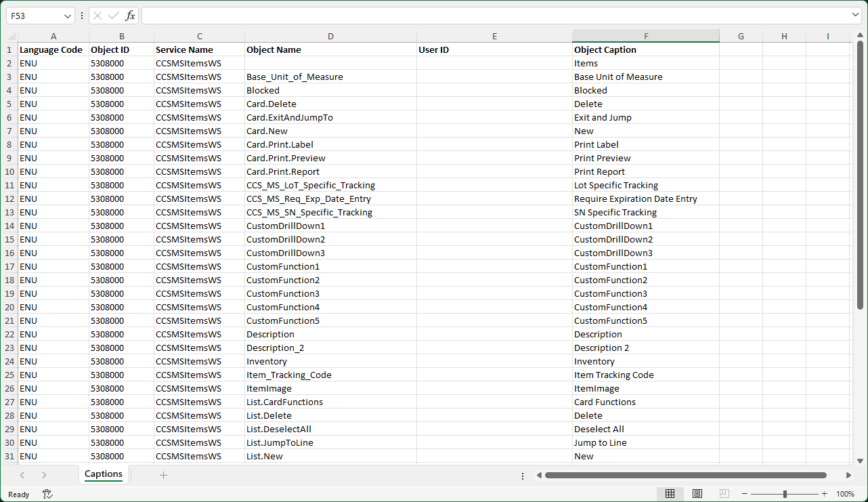Image resolution: width=868 pixels, height=502 pixels.
Task: Expand the formula bar with its chevron
Action: coord(854,15)
